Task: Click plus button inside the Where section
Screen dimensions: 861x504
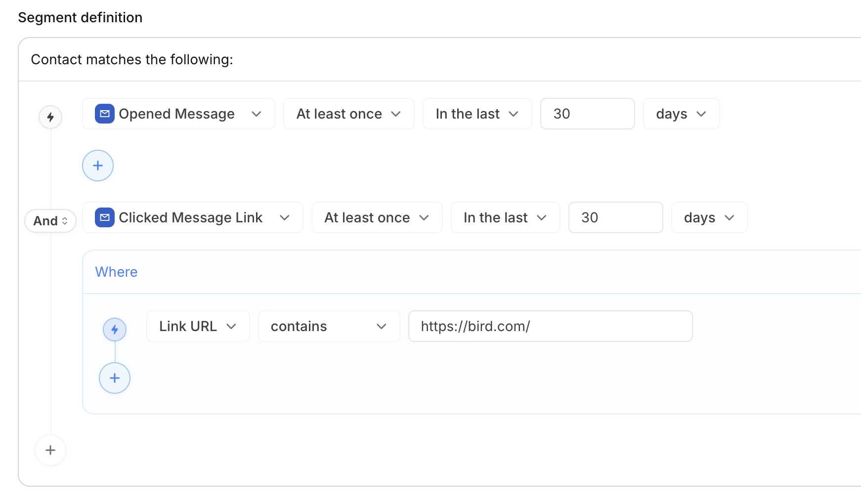Action: tap(115, 378)
